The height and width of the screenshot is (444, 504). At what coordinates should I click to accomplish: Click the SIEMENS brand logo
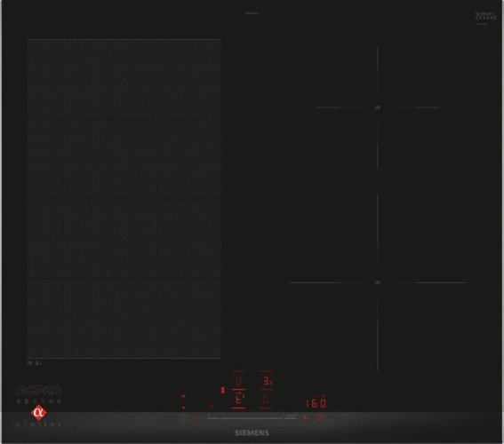(252, 432)
